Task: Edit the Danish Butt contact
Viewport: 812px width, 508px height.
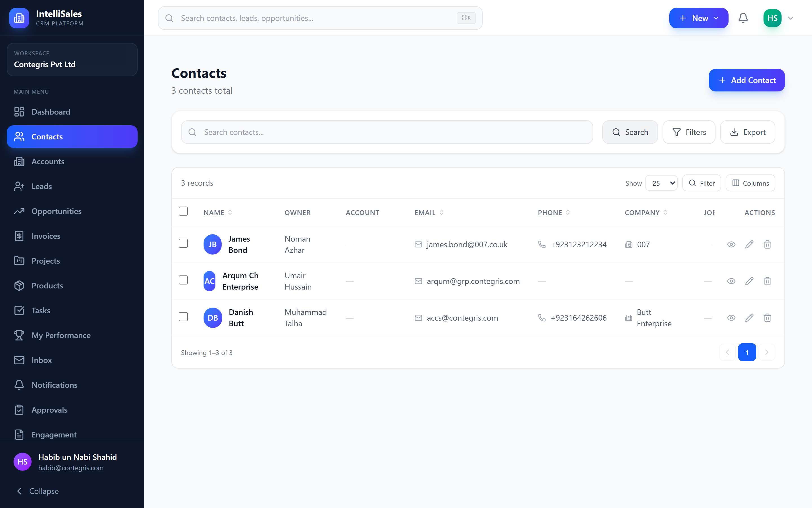Action: pyautogui.click(x=749, y=317)
